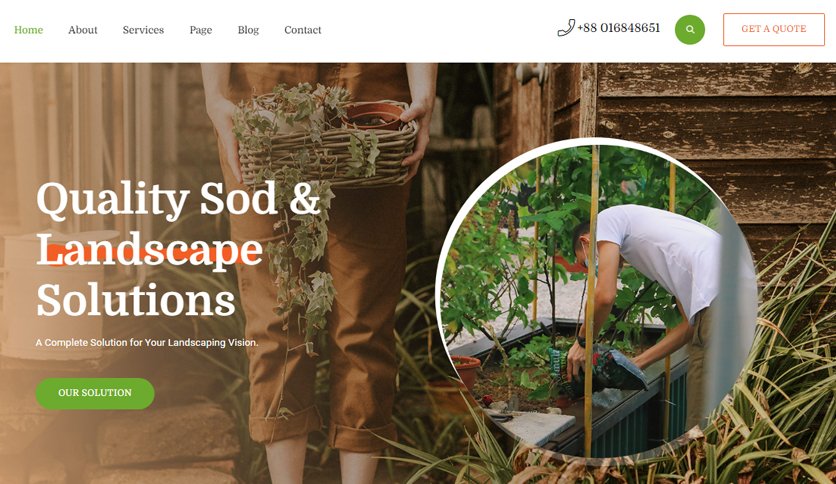Go to the About page
This screenshot has width=836, height=484.
[x=83, y=30]
